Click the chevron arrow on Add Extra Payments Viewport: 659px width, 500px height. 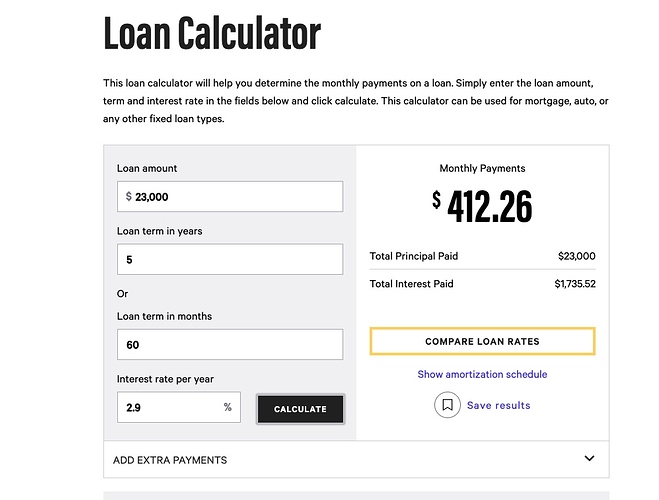coord(589,458)
